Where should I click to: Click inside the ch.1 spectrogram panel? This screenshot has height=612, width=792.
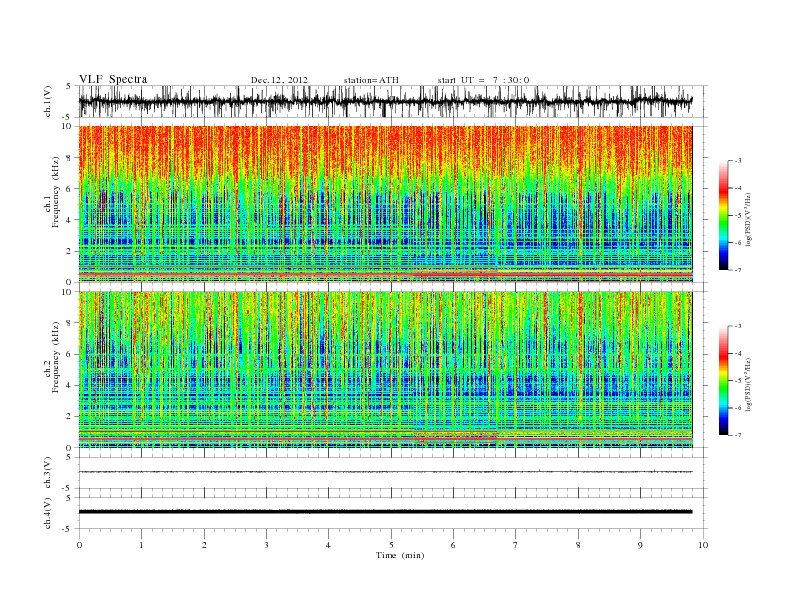pyautogui.click(x=385, y=204)
